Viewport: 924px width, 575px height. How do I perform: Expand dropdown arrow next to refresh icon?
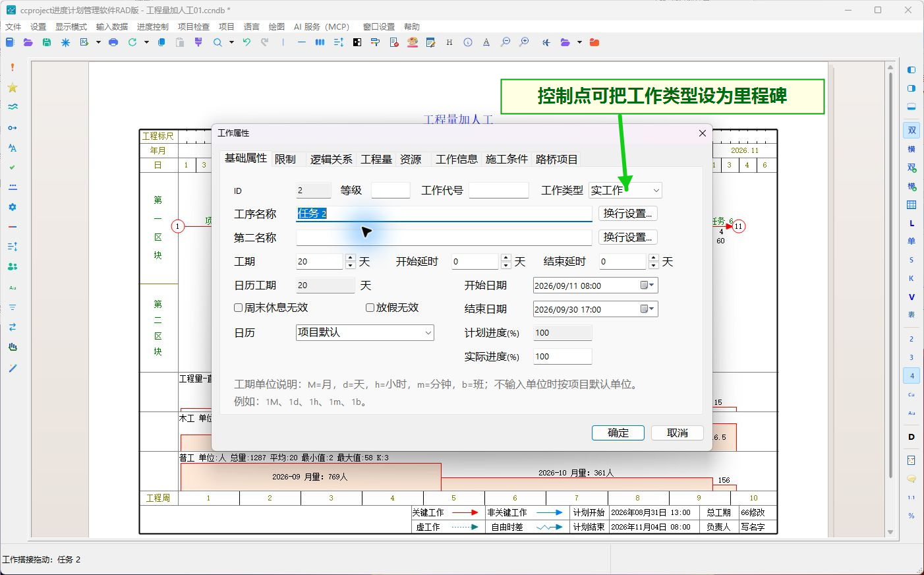click(146, 42)
